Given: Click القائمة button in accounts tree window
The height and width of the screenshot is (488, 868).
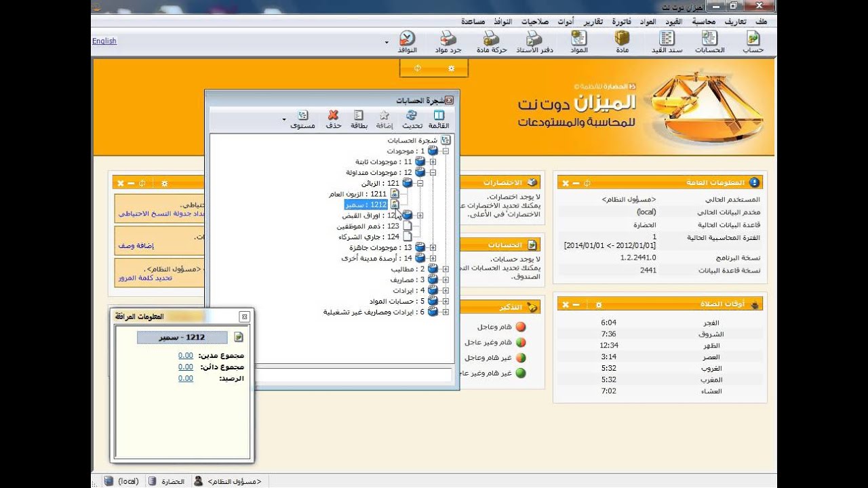Looking at the screenshot, I should point(439,119).
